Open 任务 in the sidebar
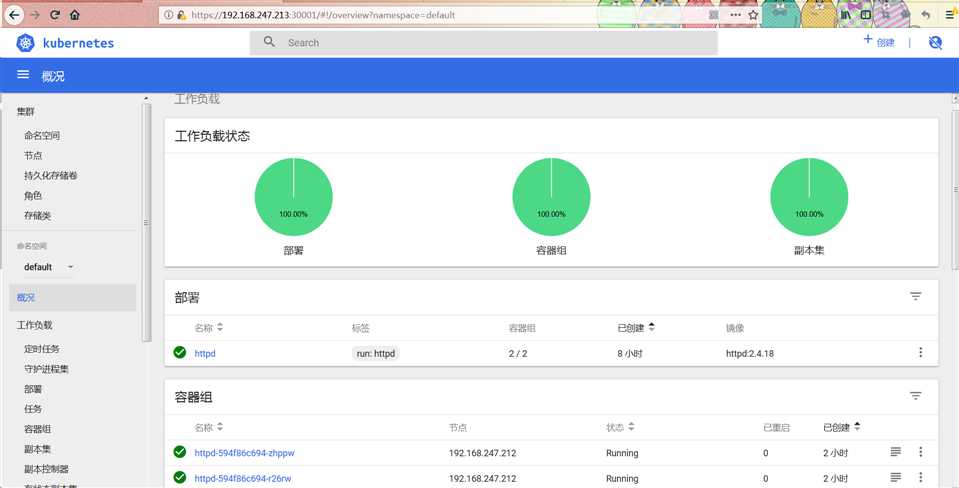959x488 pixels. coord(33,409)
